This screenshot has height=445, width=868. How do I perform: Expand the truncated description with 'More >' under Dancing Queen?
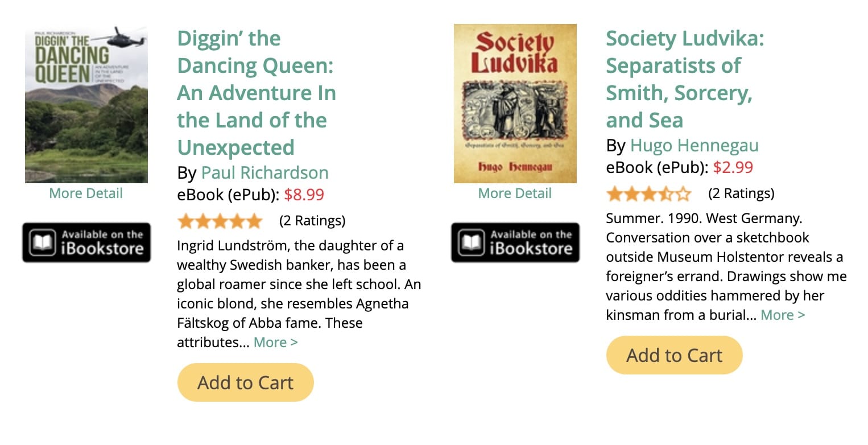click(275, 342)
